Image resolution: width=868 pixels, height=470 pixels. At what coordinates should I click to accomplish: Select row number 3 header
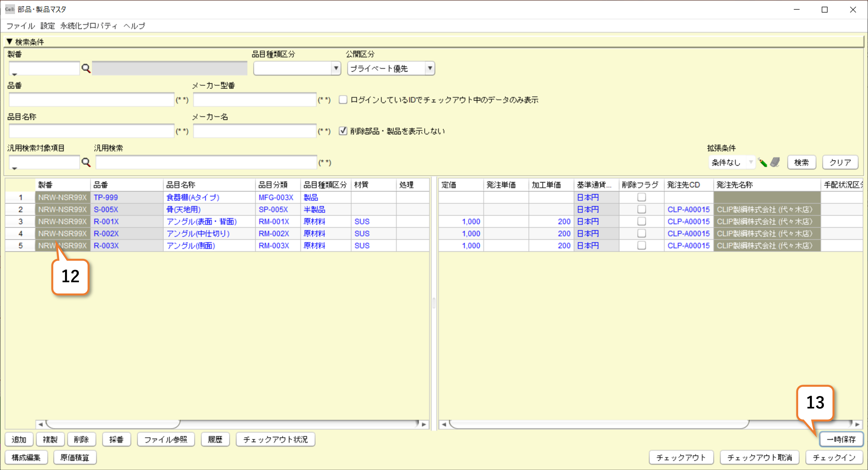(x=20, y=222)
